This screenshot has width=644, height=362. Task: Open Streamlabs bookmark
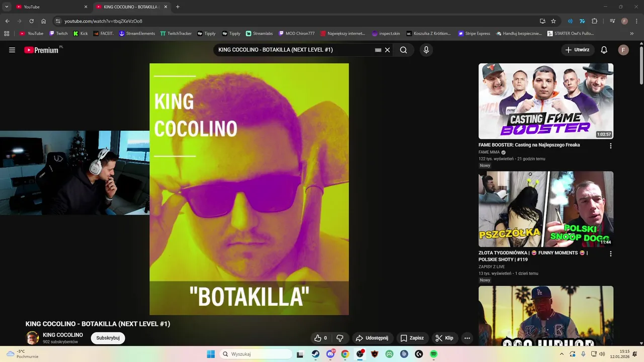point(259,34)
